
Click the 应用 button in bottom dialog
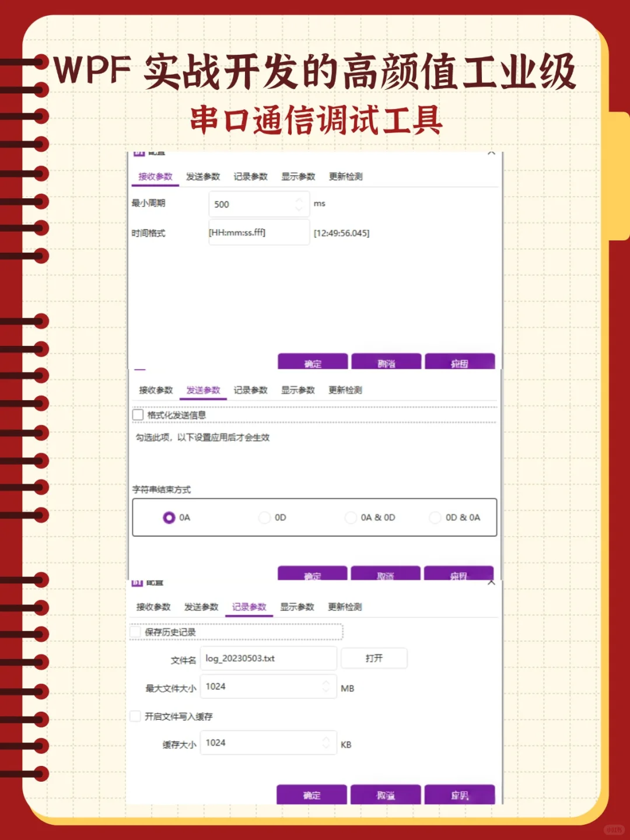pyautogui.click(x=460, y=795)
